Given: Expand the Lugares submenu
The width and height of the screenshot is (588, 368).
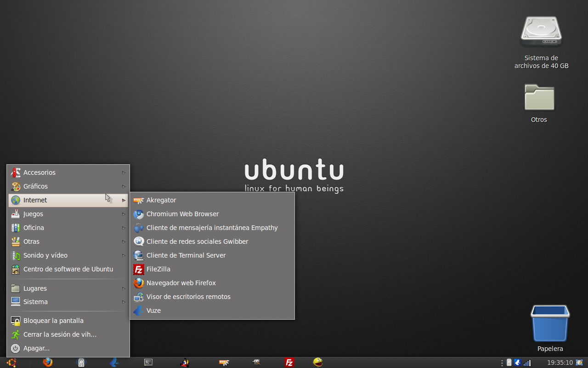Looking at the screenshot, I should click(68, 288).
